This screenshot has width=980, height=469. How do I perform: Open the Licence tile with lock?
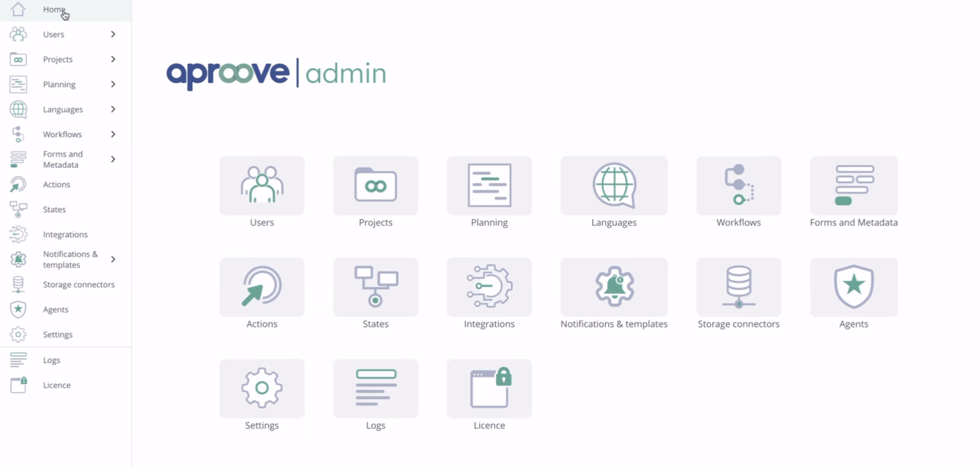click(489, 388)
